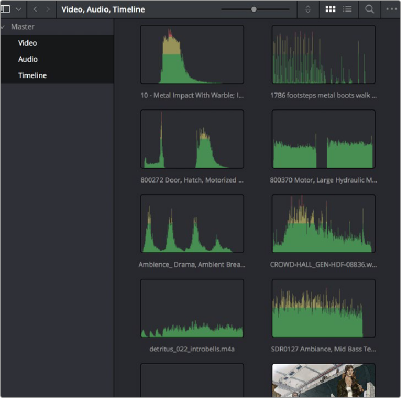Select the detritus_022_introbells.m4a thumbnail
Image resolution: width=401 pixels, height=398 pixels.
point(192,308)
